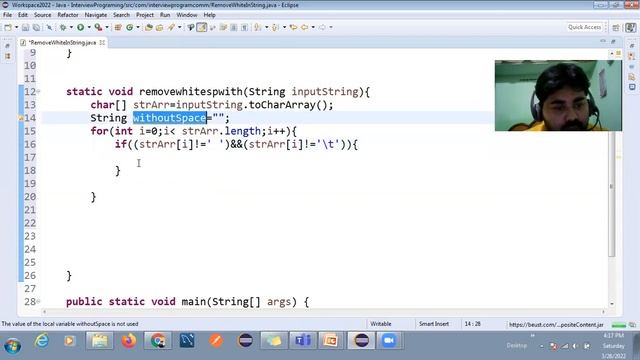
Task: Select the RemoveWhiteInString.java editor tab
Action: 62,42
